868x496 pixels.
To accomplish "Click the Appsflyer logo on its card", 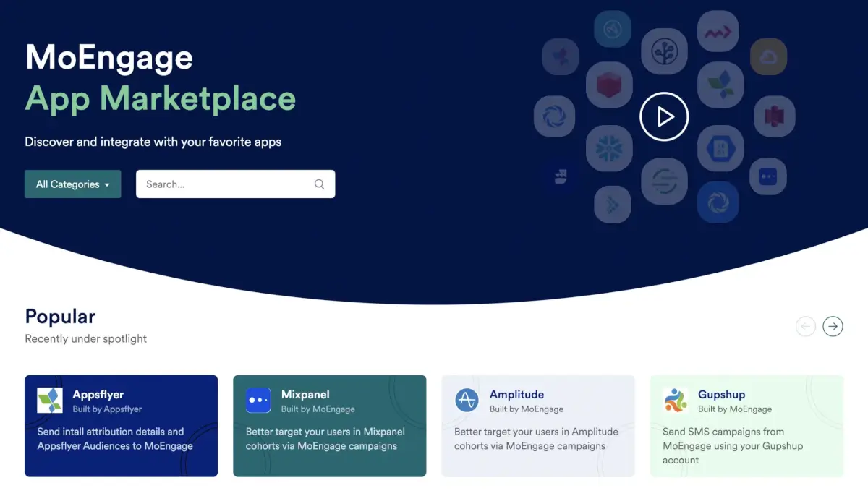I will pos(50,401).
